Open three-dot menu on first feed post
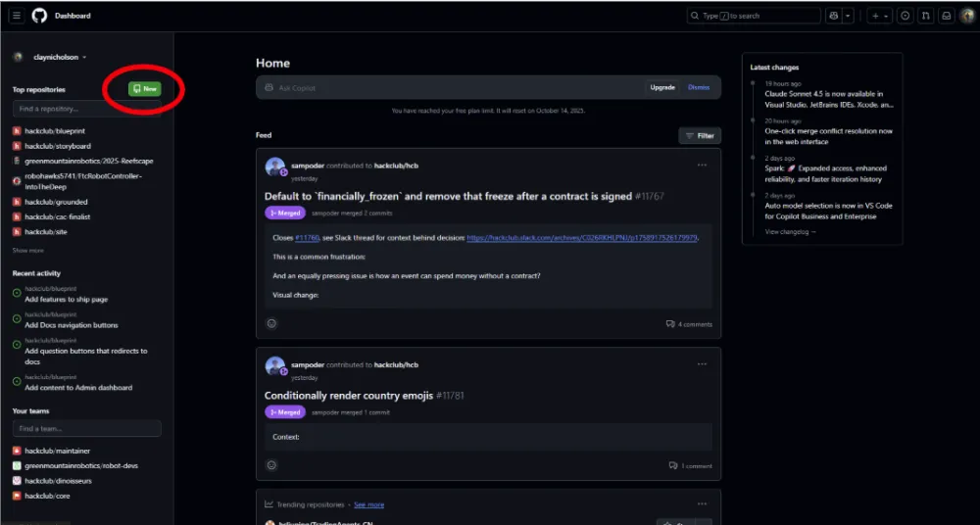This screenshot has height=525, width=980. 702,166
